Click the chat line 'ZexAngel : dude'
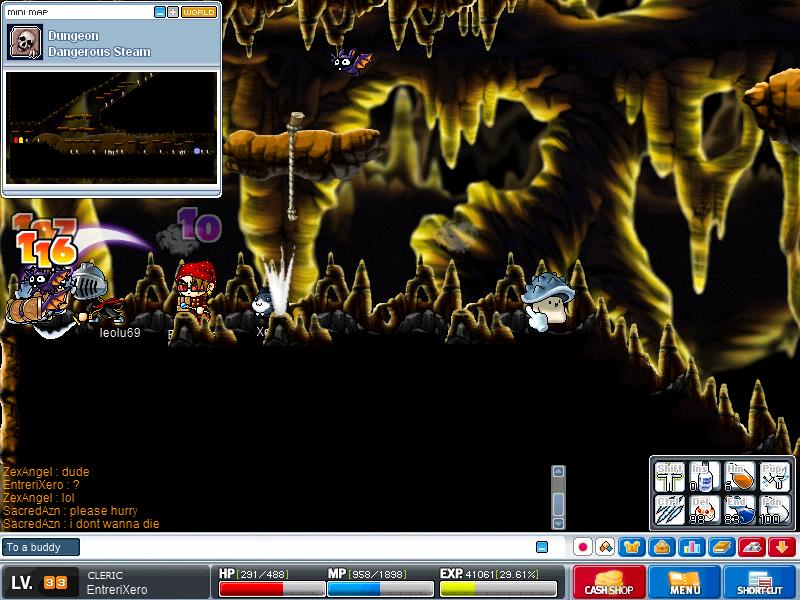The height and width of the screenshot is (600, 800). click(x=46, y=471)
